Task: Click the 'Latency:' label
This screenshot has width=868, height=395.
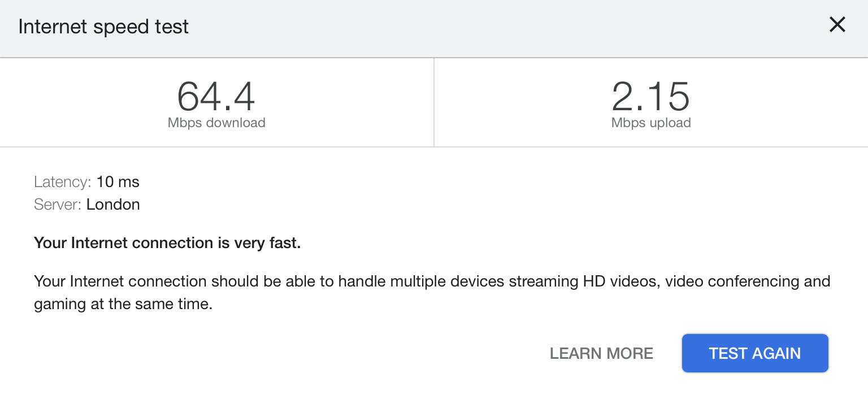Action: [62, 182]
